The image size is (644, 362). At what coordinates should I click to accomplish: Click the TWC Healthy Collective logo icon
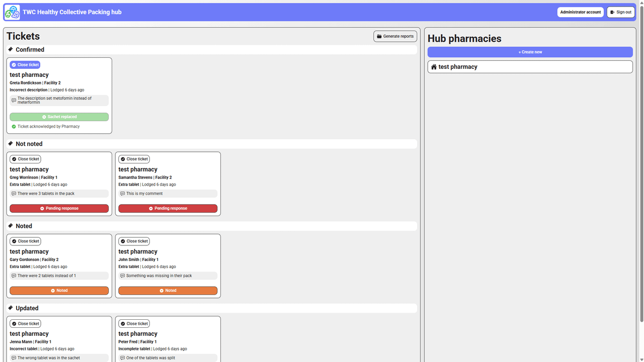(x=12, y=12)
